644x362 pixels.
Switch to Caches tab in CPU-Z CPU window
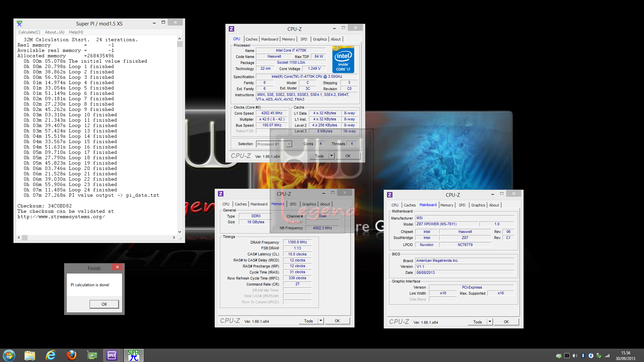click(x=252, y=39)
